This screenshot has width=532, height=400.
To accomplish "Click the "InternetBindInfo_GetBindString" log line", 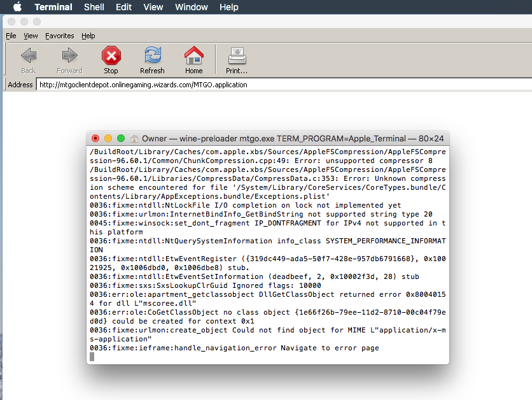I will click(x=261, y=214).
